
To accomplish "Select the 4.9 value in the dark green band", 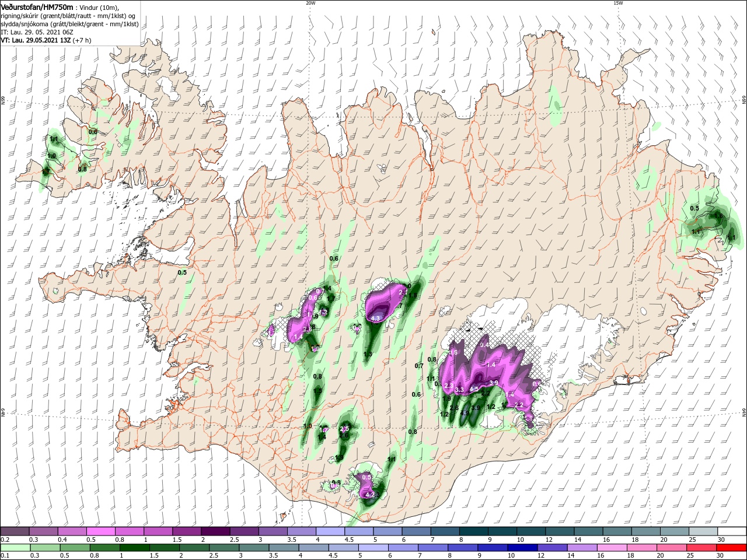I will [x=465, y=413].
